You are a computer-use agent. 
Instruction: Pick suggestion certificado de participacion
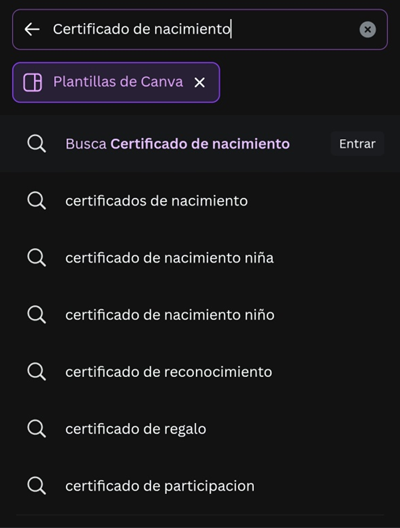click(x=200, y=486)
